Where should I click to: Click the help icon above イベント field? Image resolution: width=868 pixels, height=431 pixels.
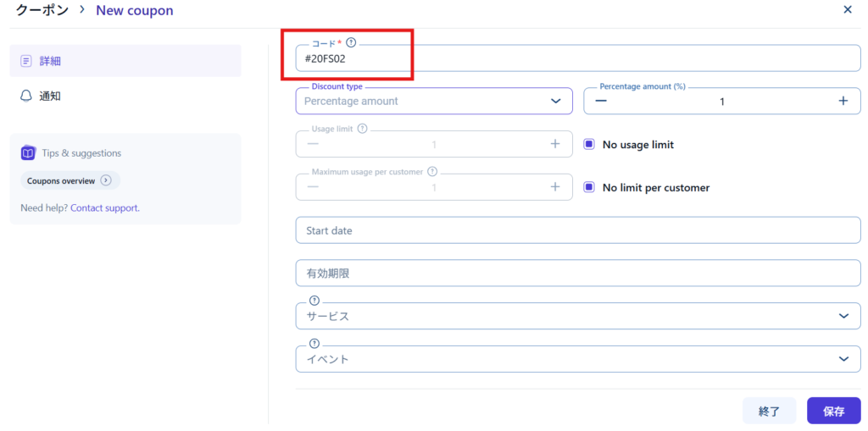pyautogui.click(x=314, y=344)
